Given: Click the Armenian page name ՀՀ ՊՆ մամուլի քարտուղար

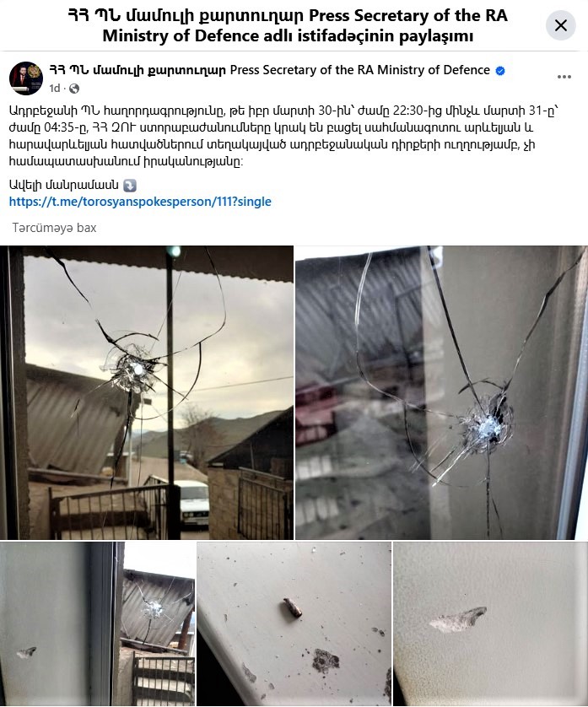Looking at the screenshot, I should pyautogui.click(x=137, y=70).
